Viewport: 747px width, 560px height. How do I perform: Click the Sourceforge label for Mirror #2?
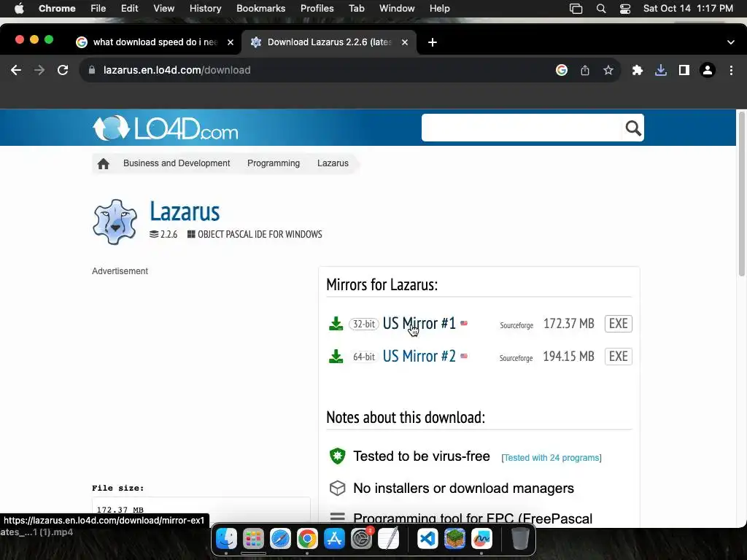516,358
